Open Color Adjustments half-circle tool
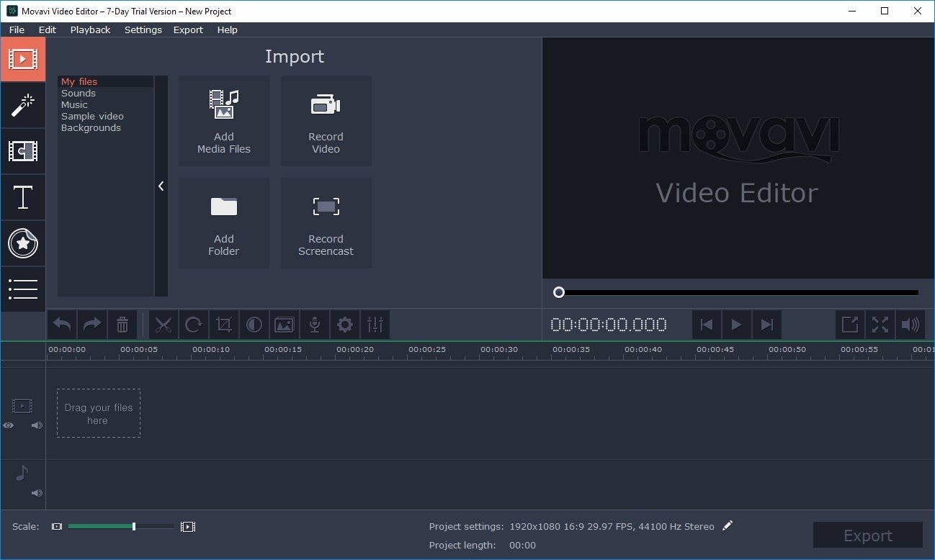Viewport: 935px width, 560px height. [x=254, y=325]
